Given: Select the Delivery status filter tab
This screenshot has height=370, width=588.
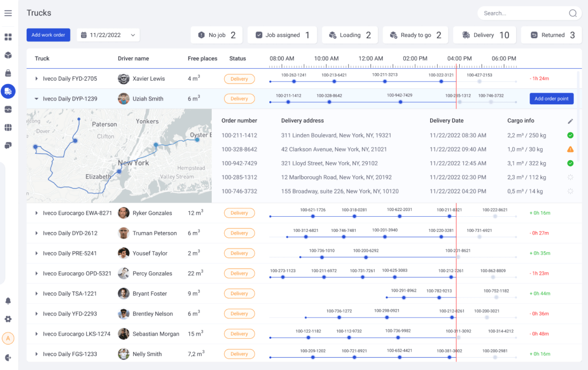Looking at the screenshot, I should 485,35.
